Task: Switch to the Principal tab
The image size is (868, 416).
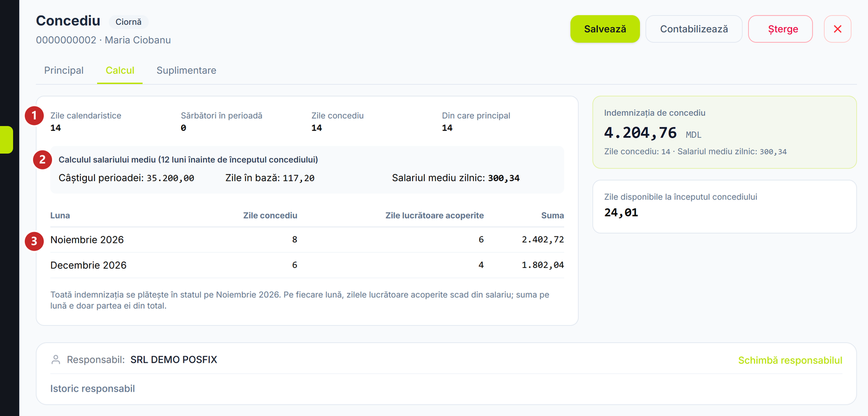Action: [64, 71]
